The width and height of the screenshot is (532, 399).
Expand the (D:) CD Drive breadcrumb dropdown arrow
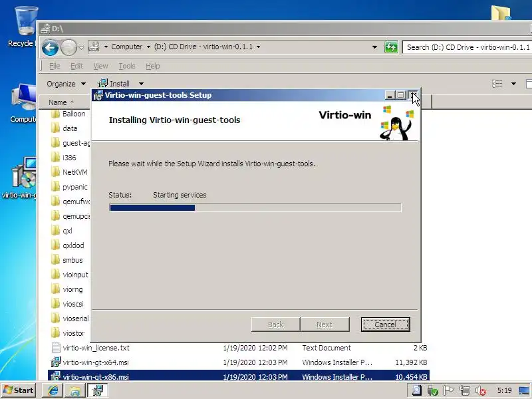(259, 47)
